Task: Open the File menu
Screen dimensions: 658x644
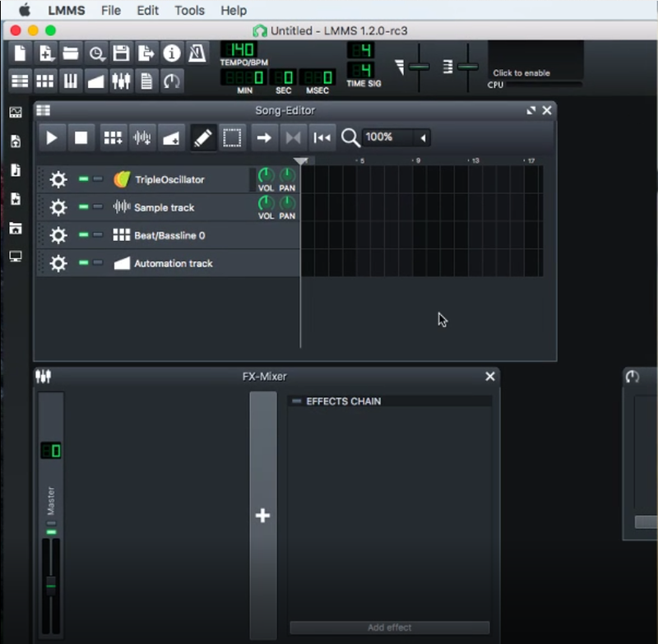Action: (111, 10)
